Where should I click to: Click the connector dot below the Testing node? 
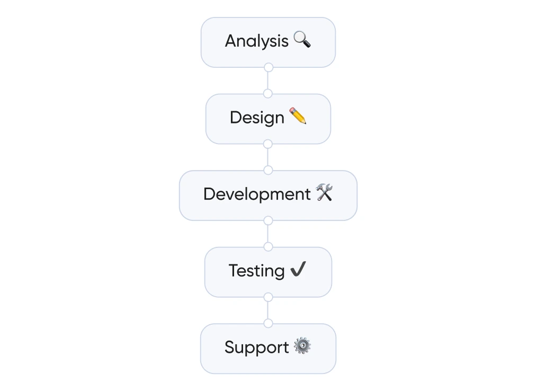(268, 297)
